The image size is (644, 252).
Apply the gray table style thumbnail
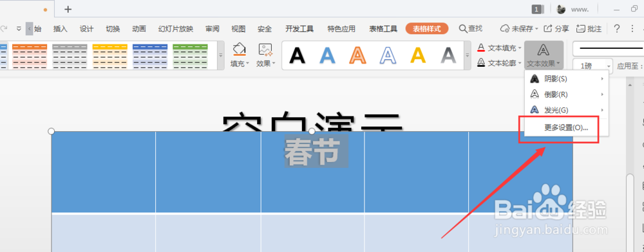[70, 57]
